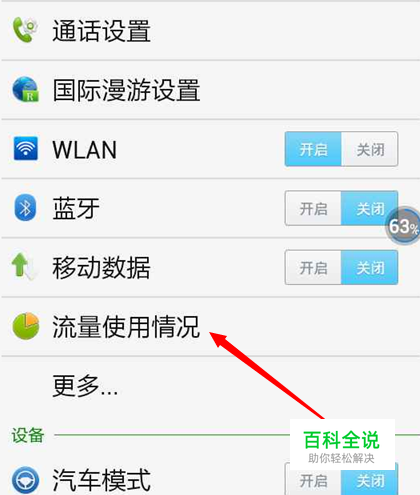Tap the data usage pie chart icon
Viewport: 420px width, 495px height.
pyautogui.click(x=26, y=326)
